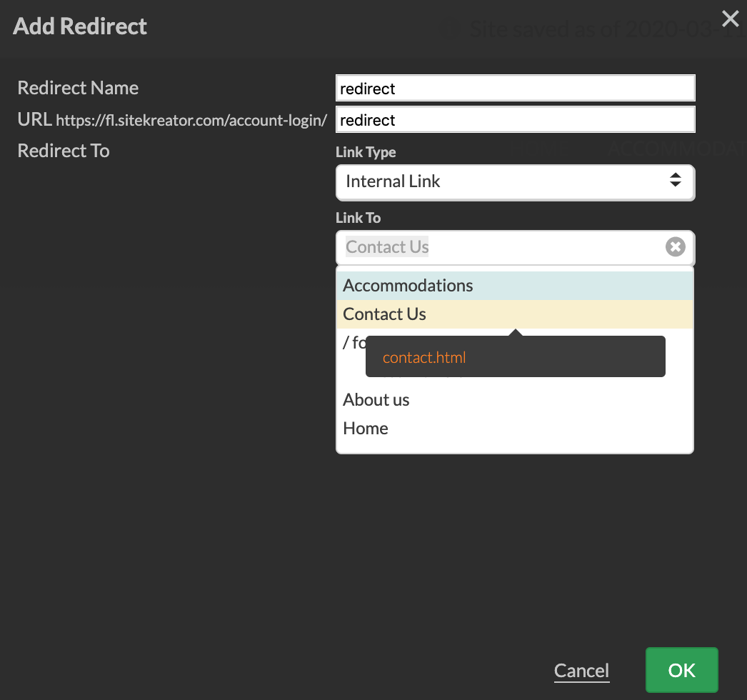Viewport: 747px width, 700px height.
Task: Pick About us from the list
Action: (376, 400)
